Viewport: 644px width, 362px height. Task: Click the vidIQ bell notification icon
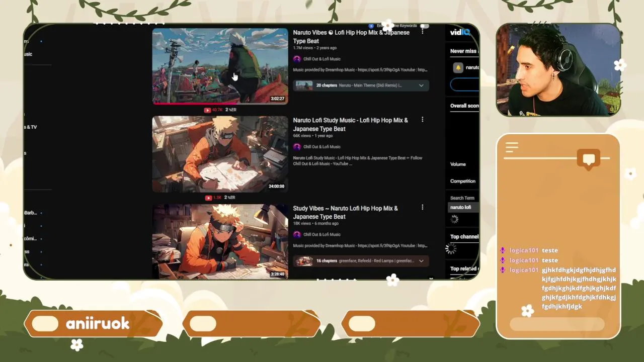[x=458, y=67]
